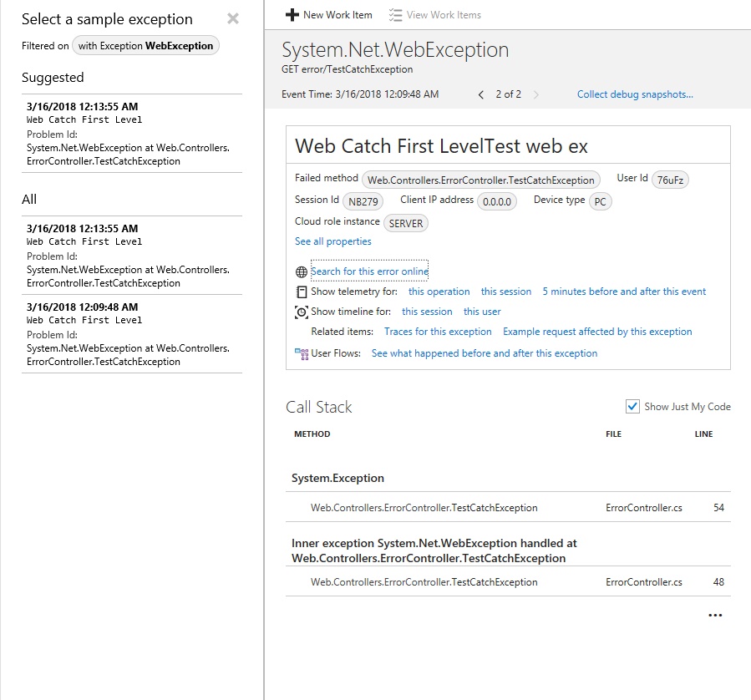
Task: See what happened before and after this exception
Action: pos(485,353)
